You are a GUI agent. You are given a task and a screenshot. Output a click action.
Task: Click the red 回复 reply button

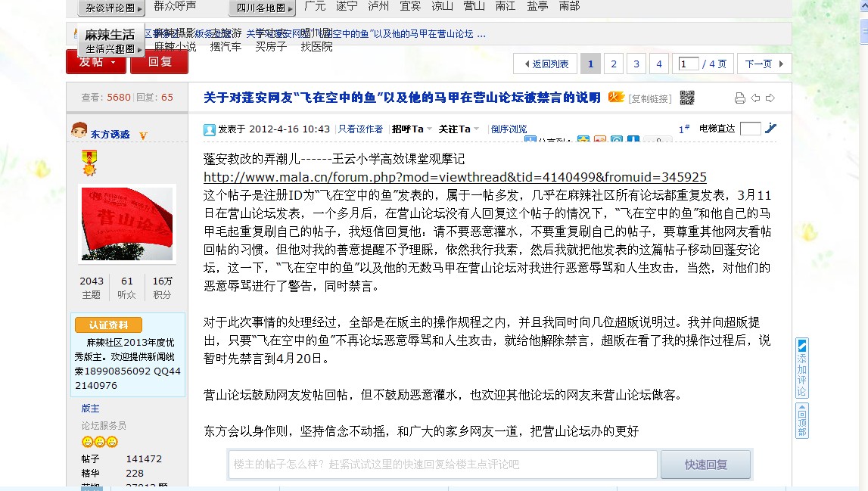pyautogui.click(x=159, y=62)
